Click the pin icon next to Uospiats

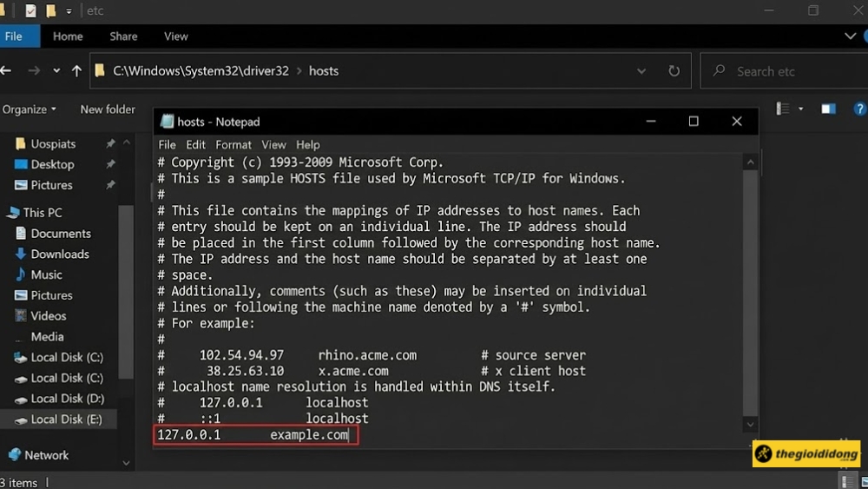click(x=111, y=143)
